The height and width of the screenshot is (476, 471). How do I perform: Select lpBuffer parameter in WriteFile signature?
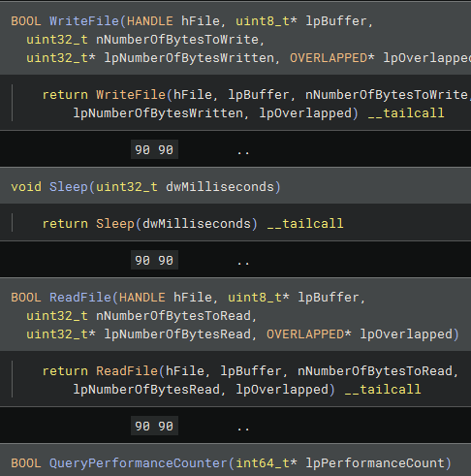336,21
